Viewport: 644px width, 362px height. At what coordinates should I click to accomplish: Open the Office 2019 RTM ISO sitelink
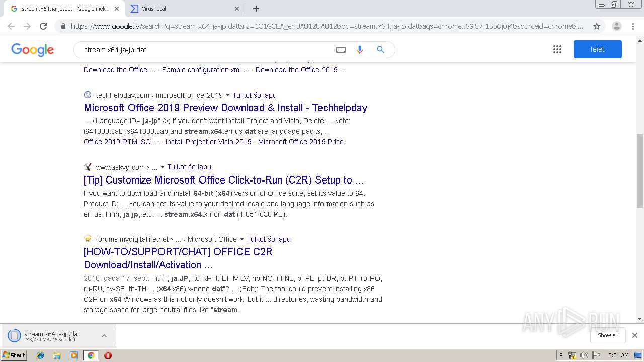[x=121, y=142]
